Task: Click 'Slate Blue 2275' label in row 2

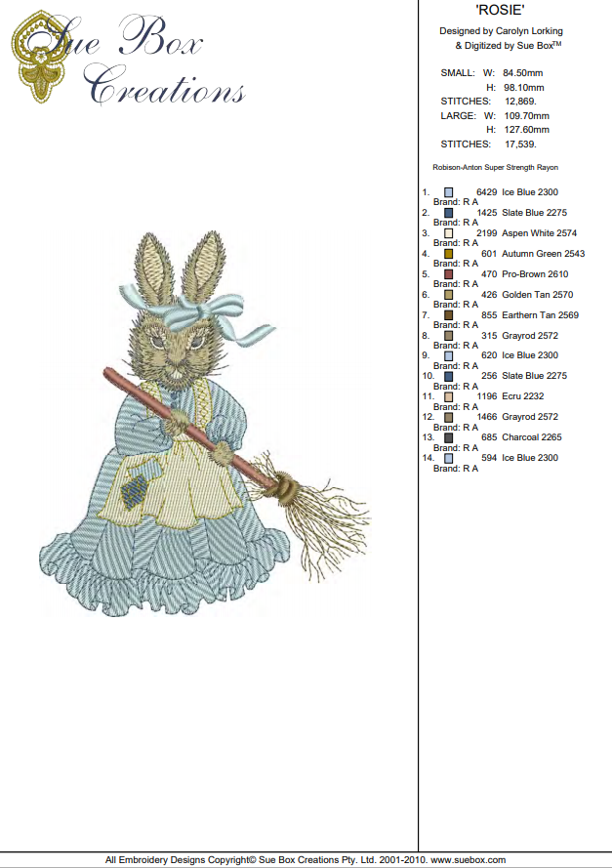Action: coord(535,213)
